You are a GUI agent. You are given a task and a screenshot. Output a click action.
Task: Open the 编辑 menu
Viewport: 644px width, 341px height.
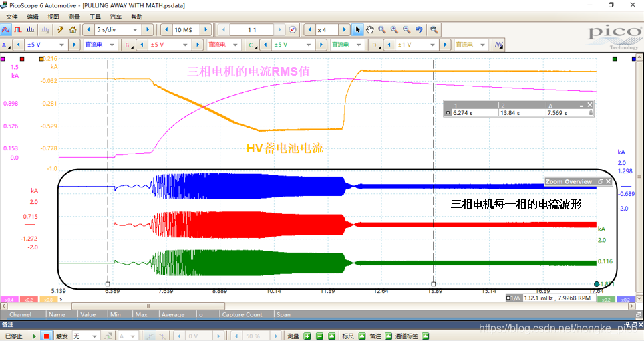(x=33, y=17)
